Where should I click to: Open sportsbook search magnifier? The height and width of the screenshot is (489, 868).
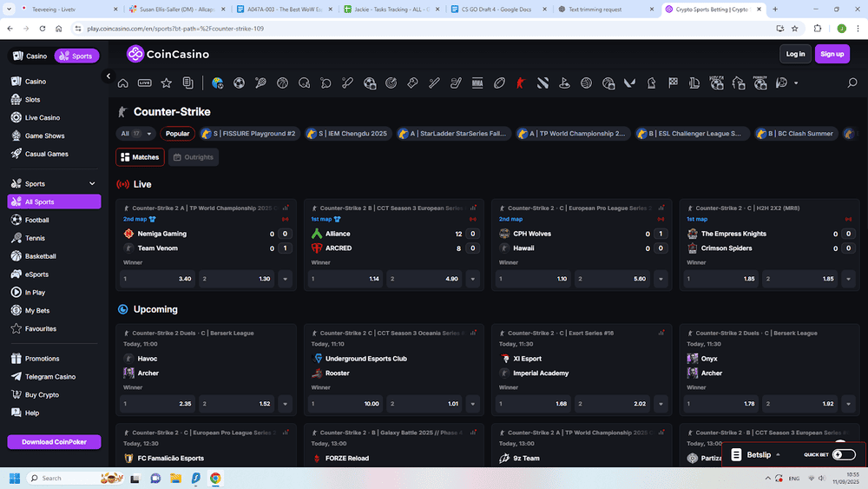852,83
